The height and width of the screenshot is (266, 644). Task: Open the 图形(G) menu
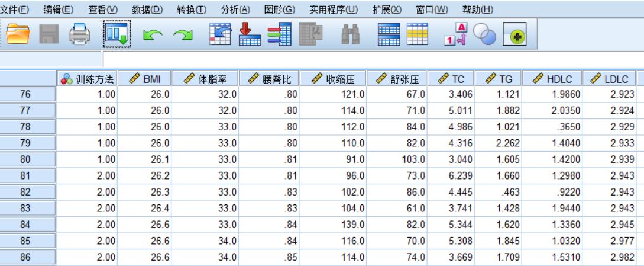pyautogui.click(x=280, y=9)
